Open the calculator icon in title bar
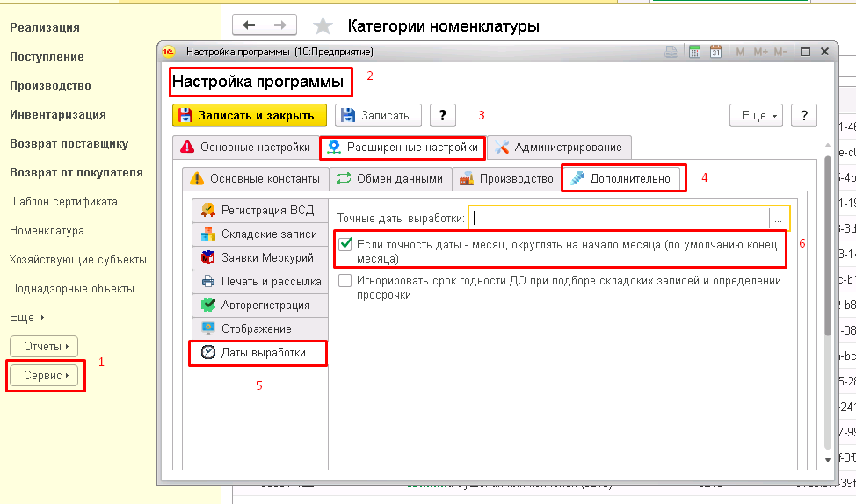This screenshot has height=504, width=856. click(x=694, y=52)
